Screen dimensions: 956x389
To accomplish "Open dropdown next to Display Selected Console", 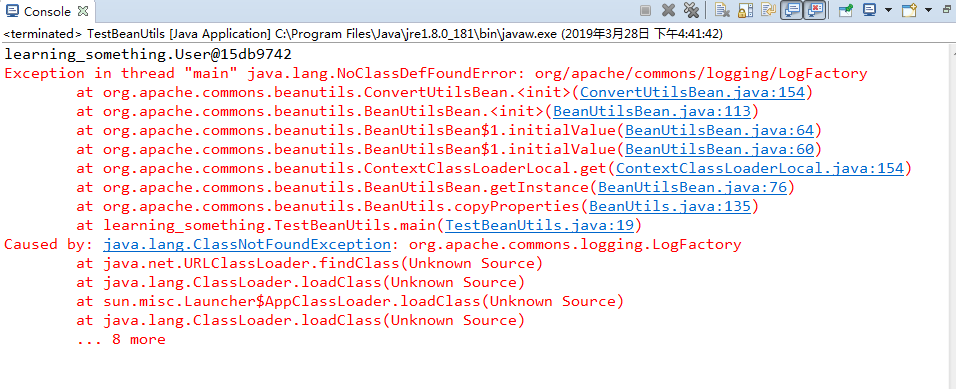I will pos(888,10).
